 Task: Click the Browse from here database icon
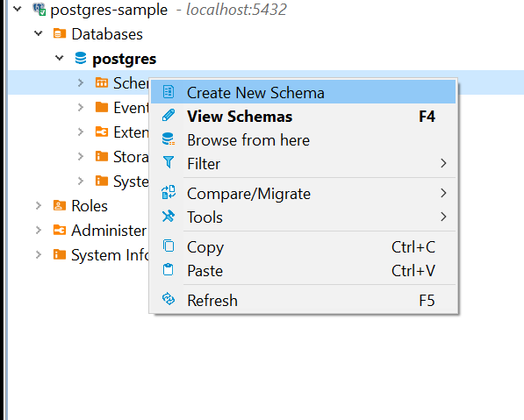coord(169,139)
